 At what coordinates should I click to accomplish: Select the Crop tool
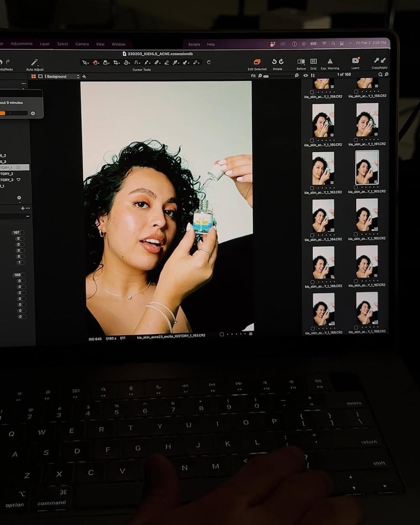tap(116, 63)
